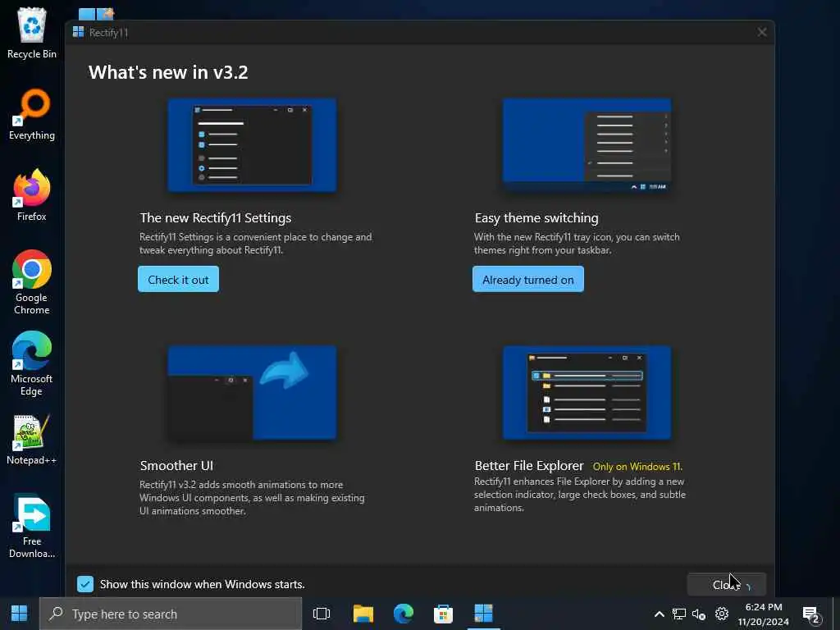This screenshot has height=630, width=840.
Task: Show hidden tray icons chevron
Action: (x=660, y=614)
